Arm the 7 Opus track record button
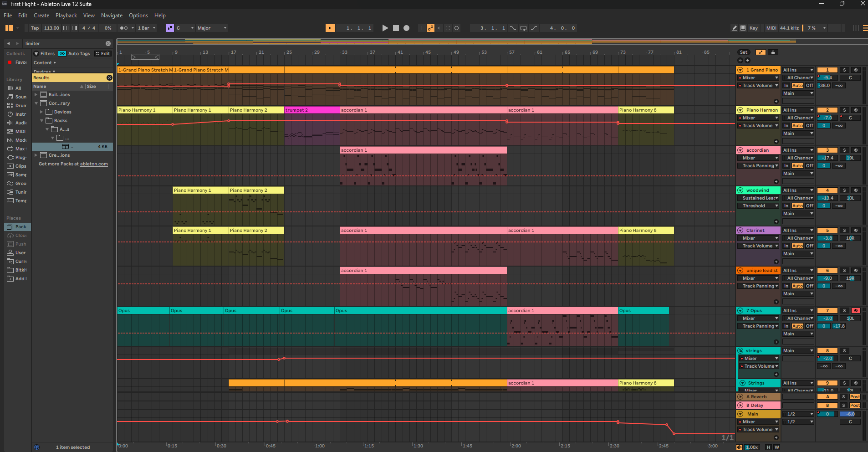The height and width of the screenshot is (452, 868). pyautogui.click(x=856, y=311)
